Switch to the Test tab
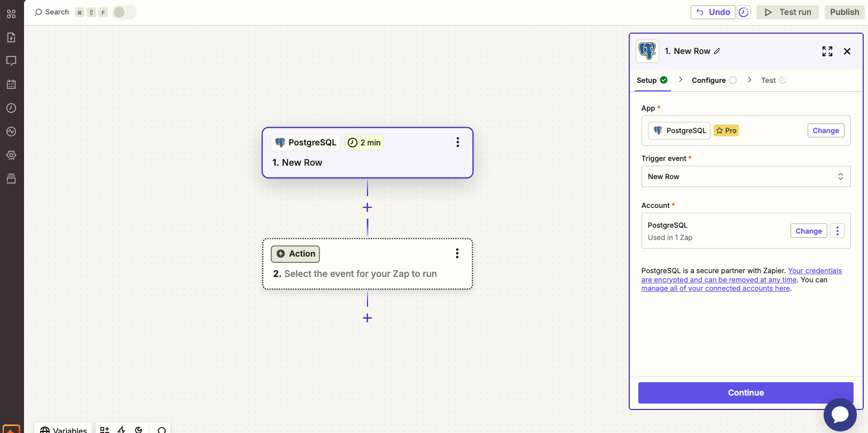 [769, 80]
